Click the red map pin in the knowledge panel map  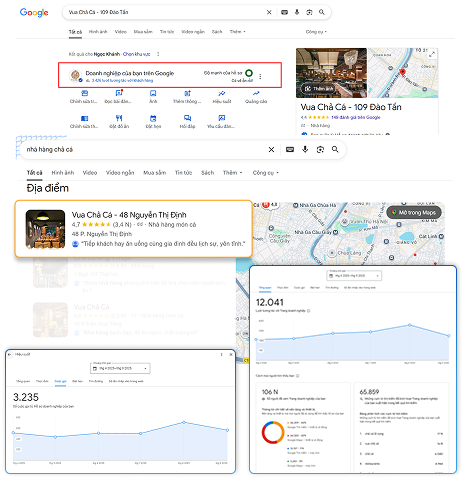[x=402, y=72]
